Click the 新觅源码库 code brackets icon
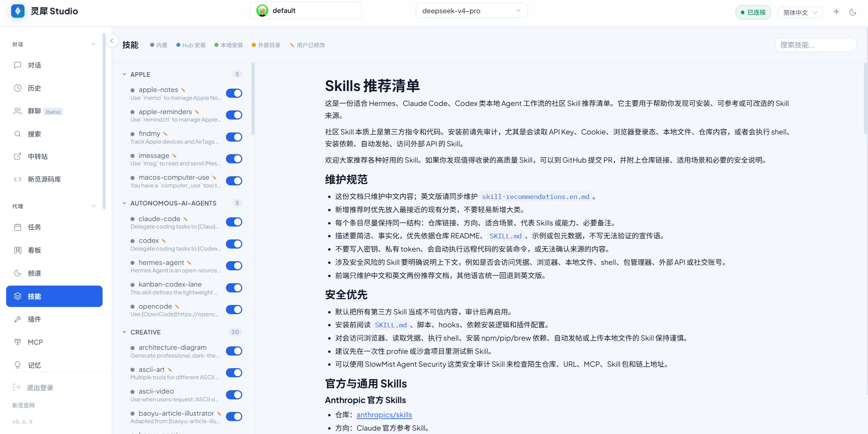The image size is (868, 434). coord(18,179)
